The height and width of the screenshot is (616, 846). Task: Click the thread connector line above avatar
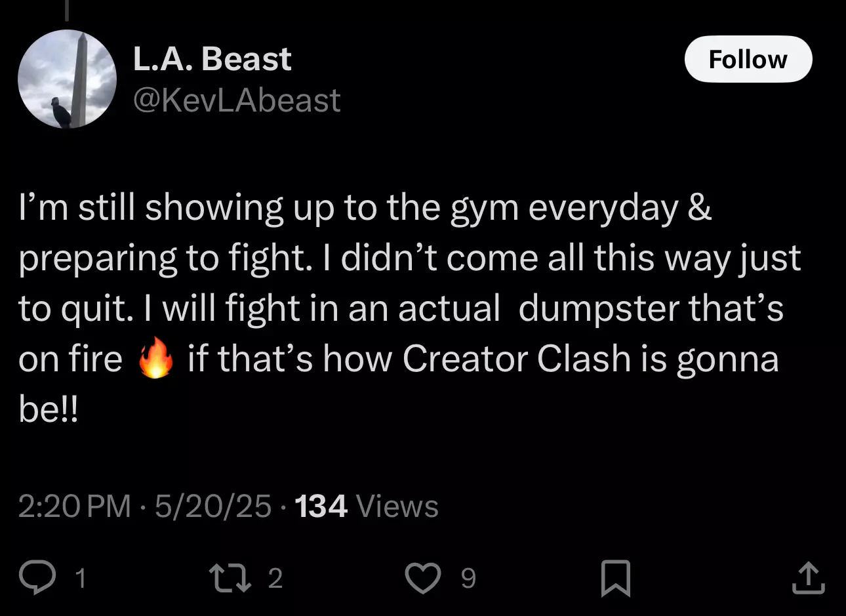(x=67, y=9)
